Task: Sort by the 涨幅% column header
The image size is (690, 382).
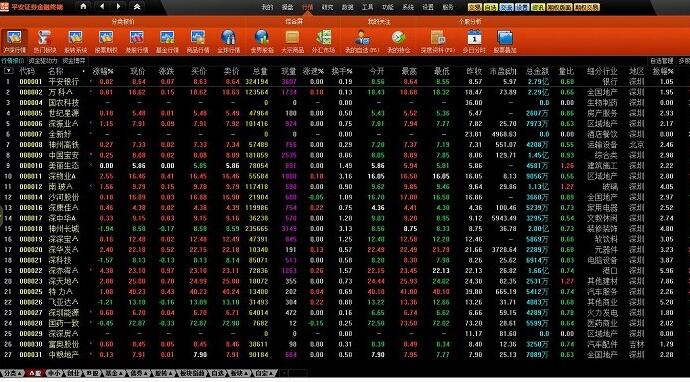Action: [103, 71]
